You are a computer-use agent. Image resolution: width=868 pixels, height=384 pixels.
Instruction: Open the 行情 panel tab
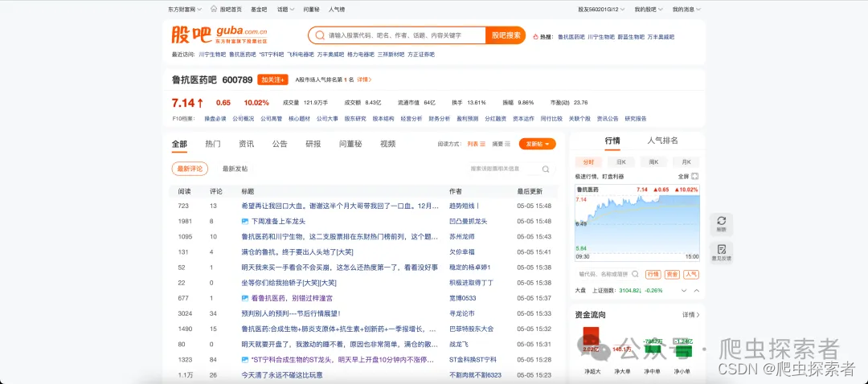pos(612,141)
